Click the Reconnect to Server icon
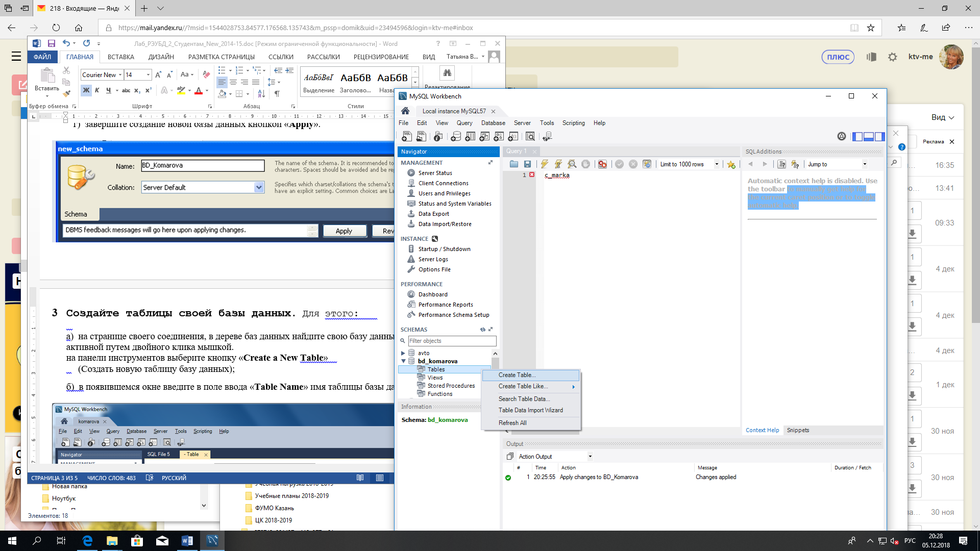 point(548,137)
